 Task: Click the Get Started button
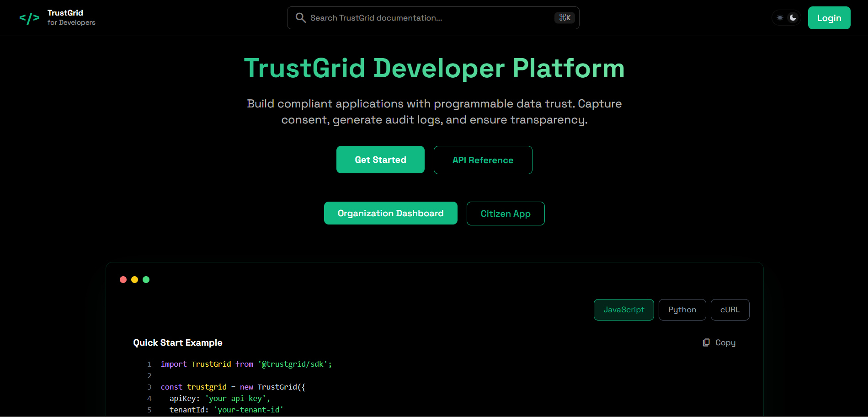pyautogui.click(x=380, y=160)
